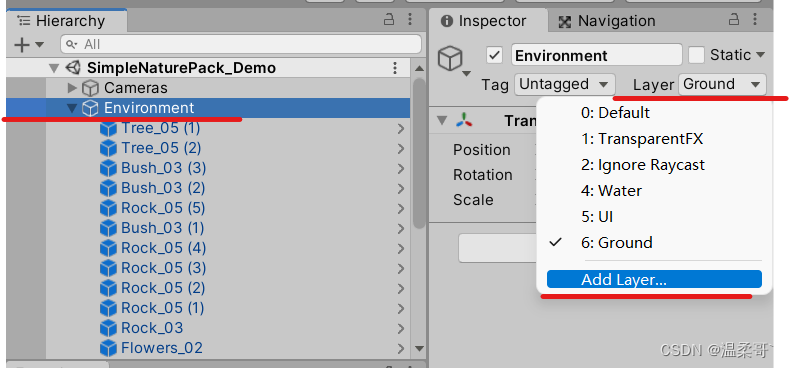The image size is (789, 368).
Task: Click the Hierarchy panel lock icon
Action: point(389,21)
